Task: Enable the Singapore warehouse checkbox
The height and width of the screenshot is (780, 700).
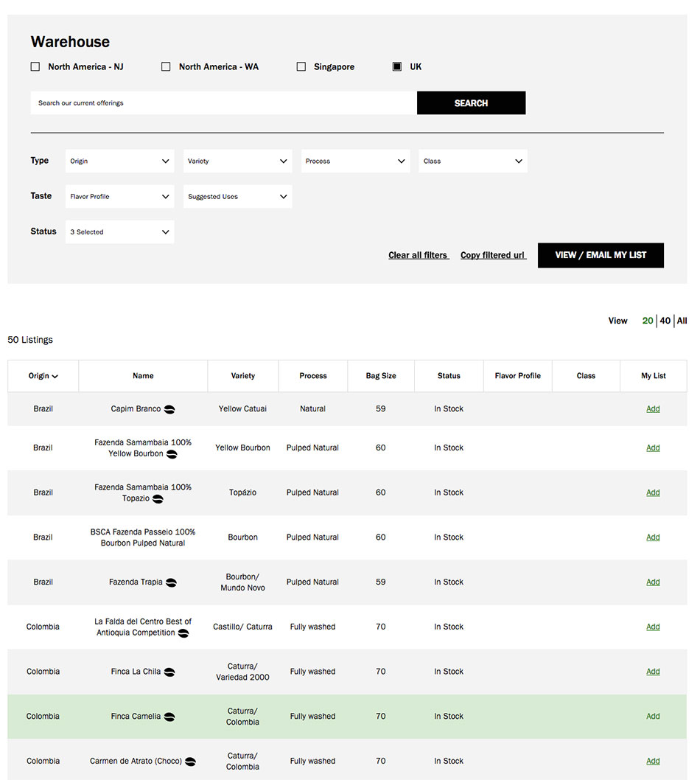Action: click(301, 66)
